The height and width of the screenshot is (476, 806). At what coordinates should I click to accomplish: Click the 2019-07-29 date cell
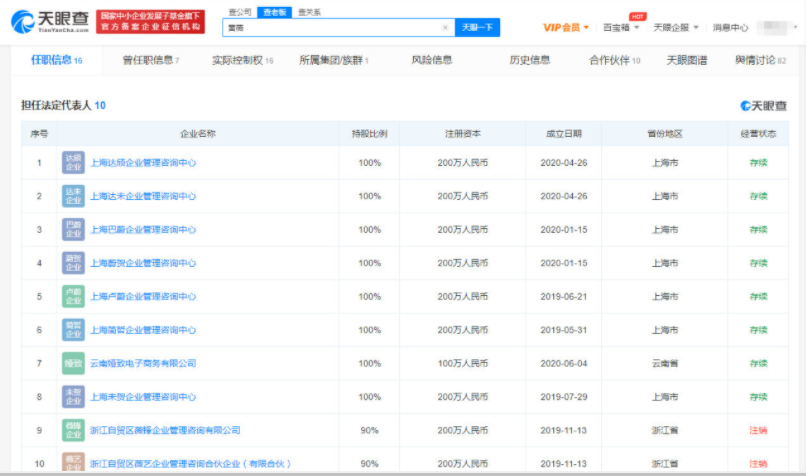pos(563,397)
